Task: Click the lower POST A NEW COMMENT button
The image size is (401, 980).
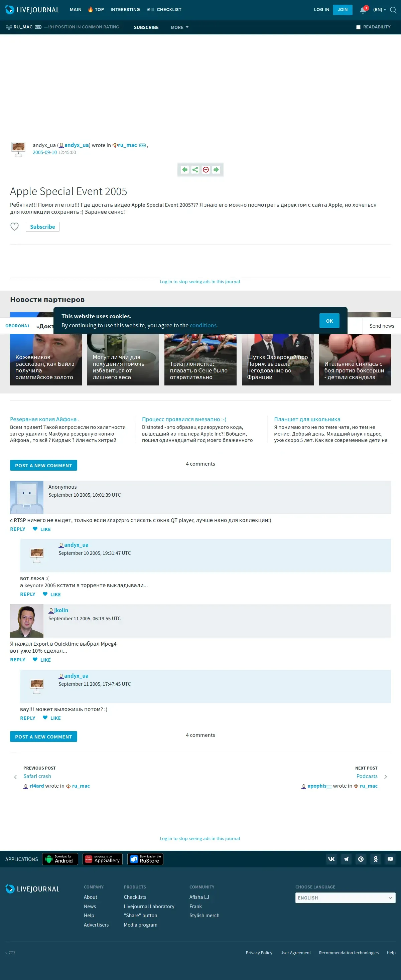Action: (43, 737)
